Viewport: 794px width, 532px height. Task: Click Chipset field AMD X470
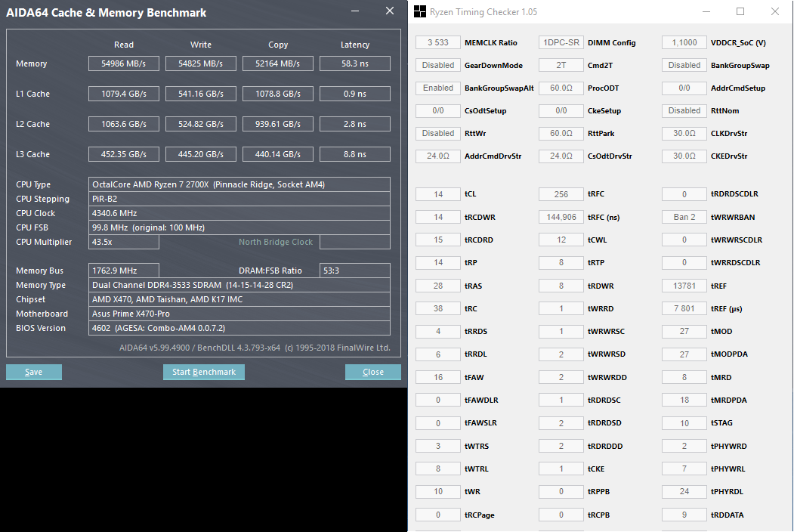coord(239,299)
